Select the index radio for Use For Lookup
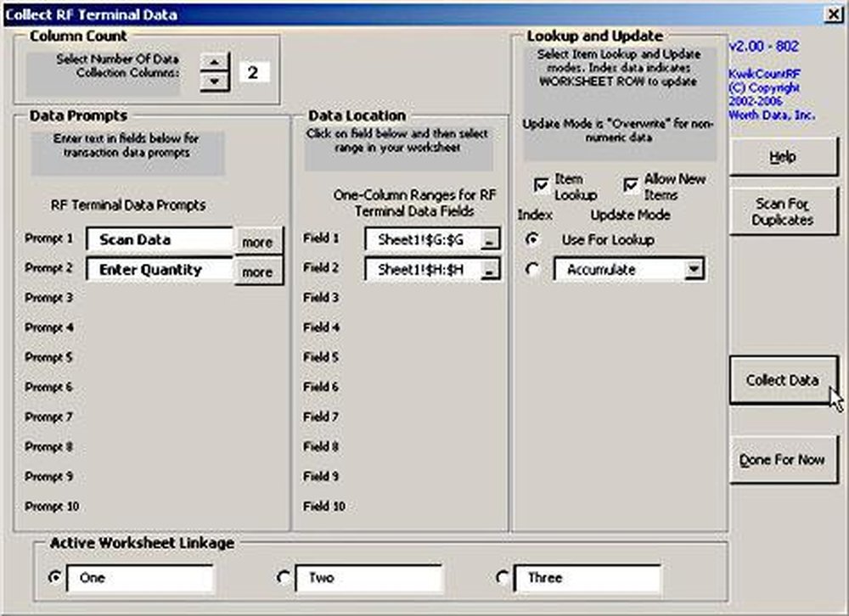This screenshot has height=616, width=849. click(533, 239)
